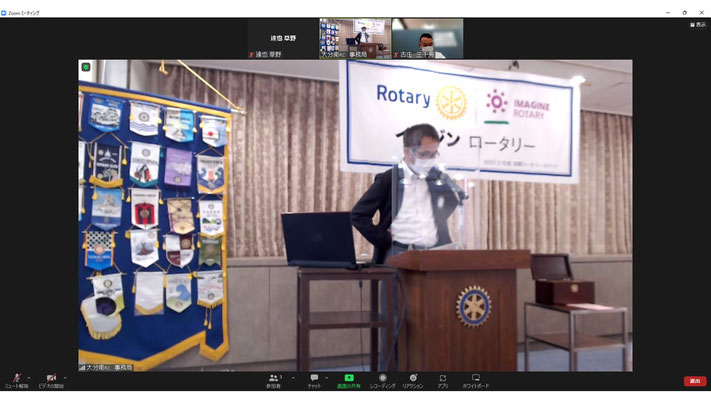Screen dimensions: 711x400
Task: Open the chat panel
Action: pyautogui.click(x=314, y=380)
